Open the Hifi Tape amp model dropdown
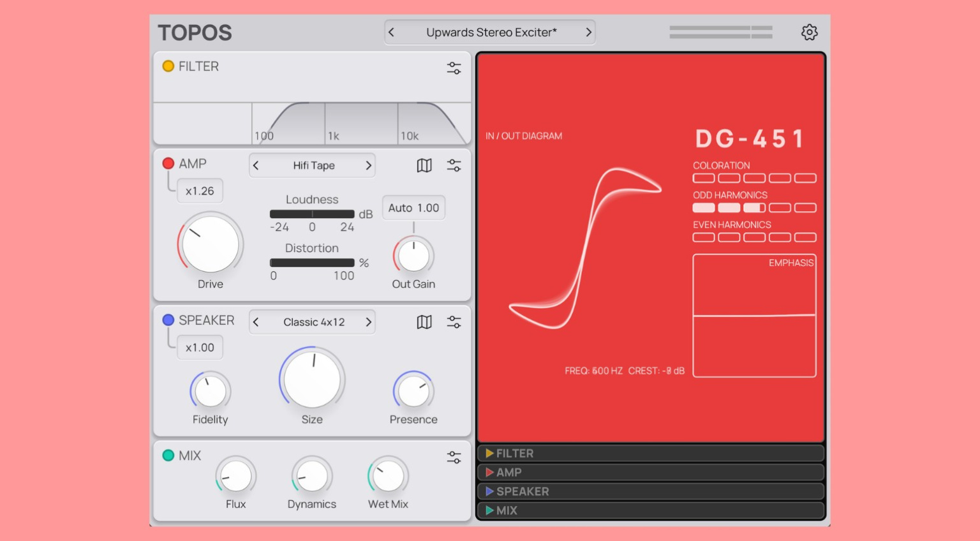The height and width of the screenshot is (541, 980). click(x=313, y=166)
